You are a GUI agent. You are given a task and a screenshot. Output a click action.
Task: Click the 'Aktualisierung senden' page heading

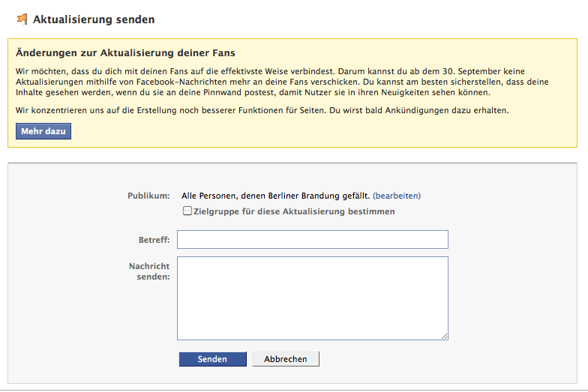click(x=94, y=19)
